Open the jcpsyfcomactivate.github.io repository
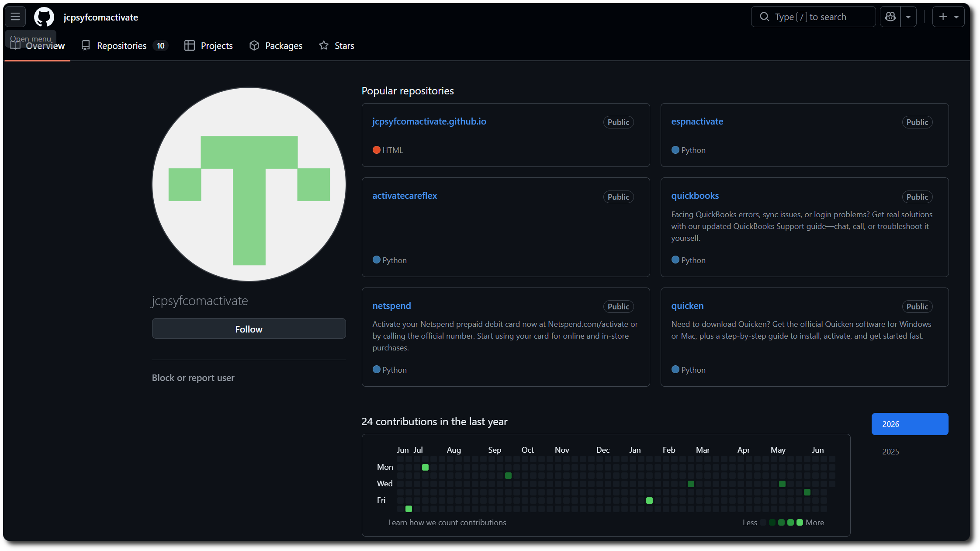This screenshot has height=551, width=980. [x=429, y=121]
